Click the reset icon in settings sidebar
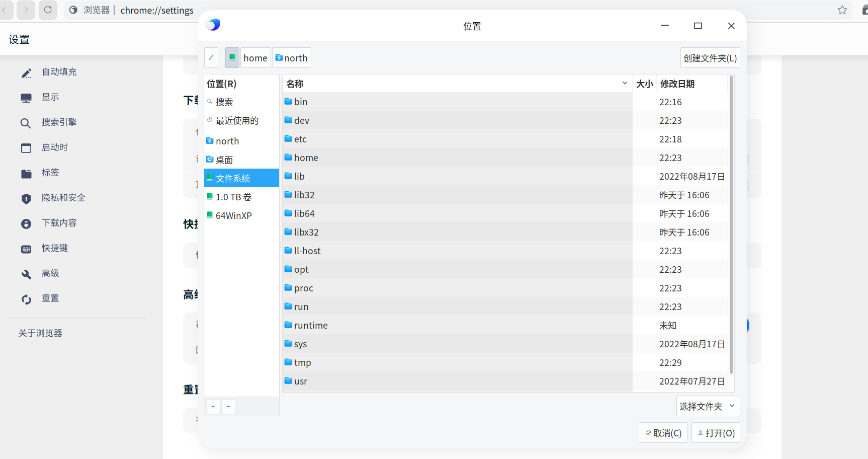 [x=26, y=299]
